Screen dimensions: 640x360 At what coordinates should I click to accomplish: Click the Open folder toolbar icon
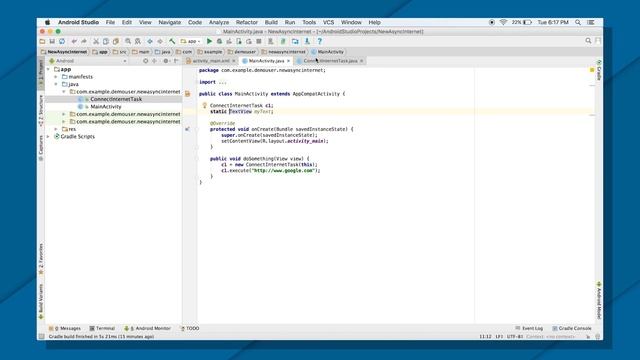42,41
